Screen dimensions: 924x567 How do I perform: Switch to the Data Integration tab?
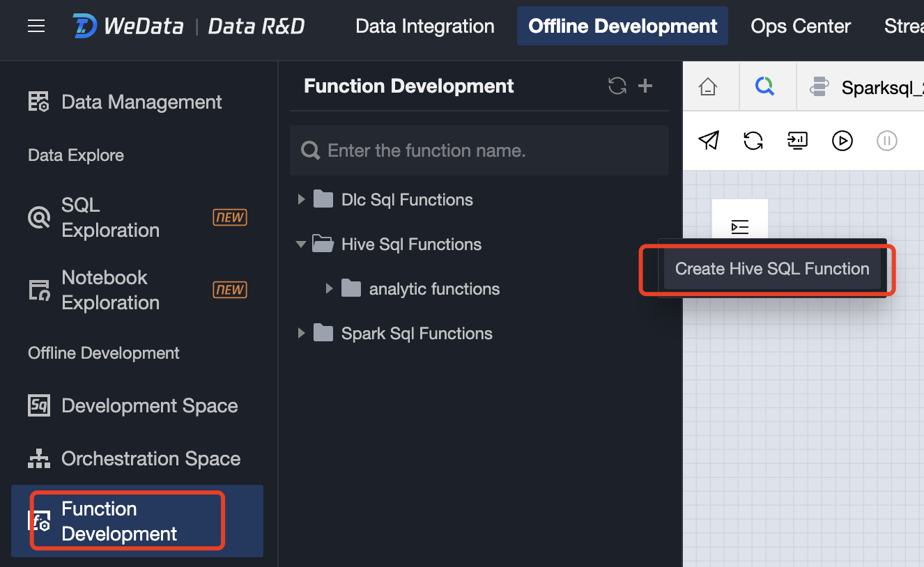(x=424, y=26)
